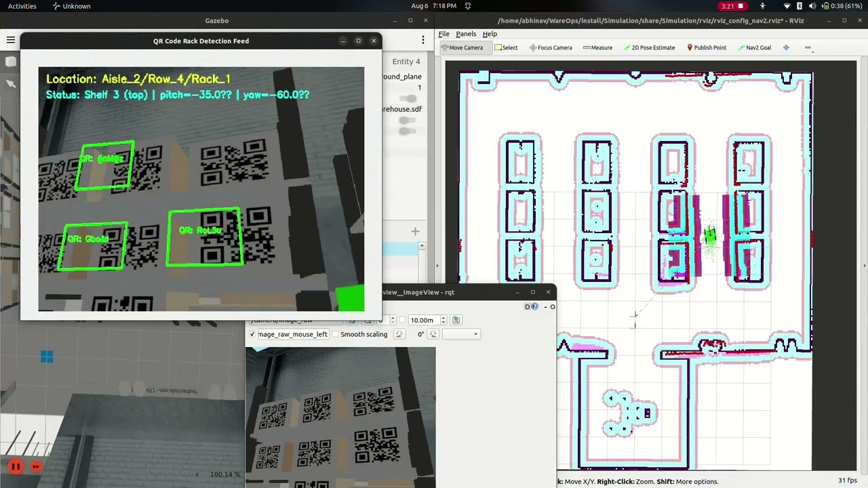Click the Gazebo plus add-plugin button

click(415, 231)
